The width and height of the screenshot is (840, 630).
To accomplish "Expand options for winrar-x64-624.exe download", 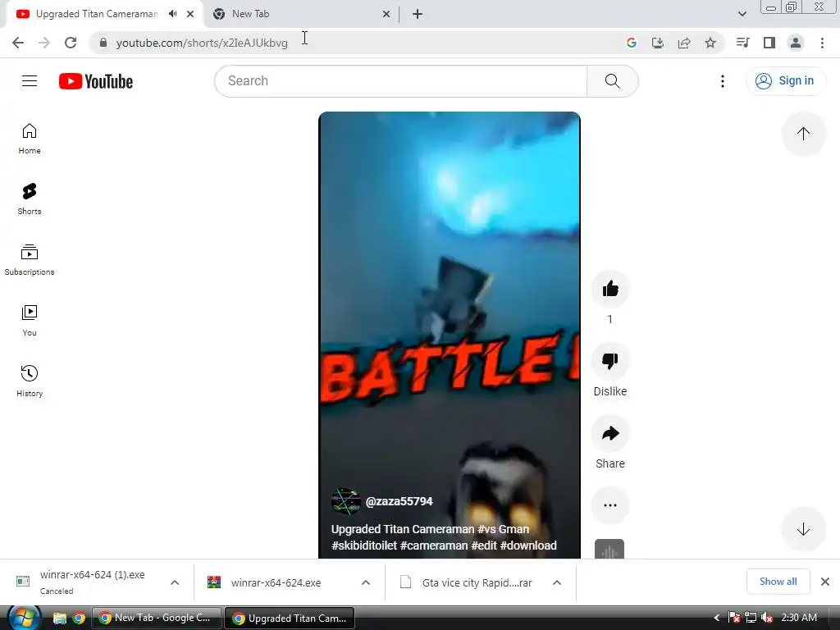I will (x=366, y=582).
